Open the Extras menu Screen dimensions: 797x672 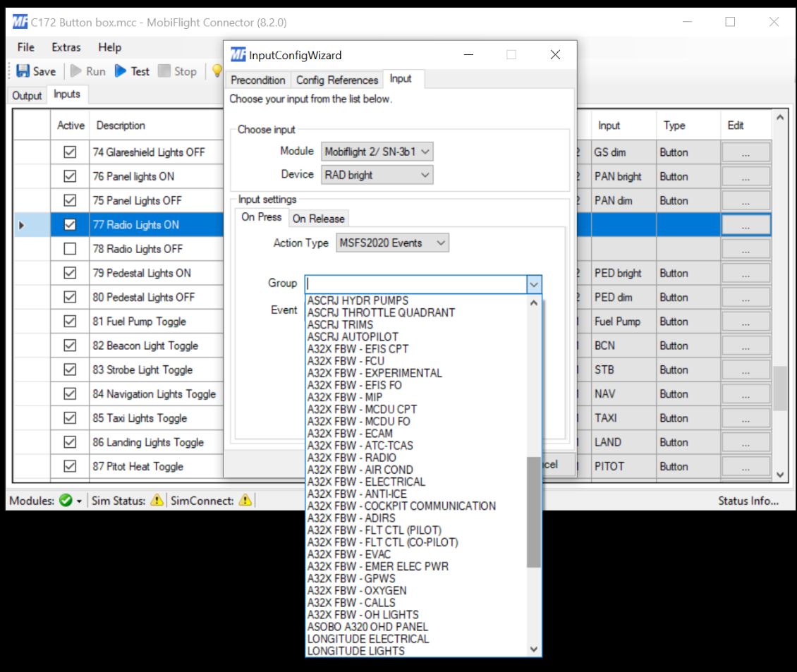point(66,47)
